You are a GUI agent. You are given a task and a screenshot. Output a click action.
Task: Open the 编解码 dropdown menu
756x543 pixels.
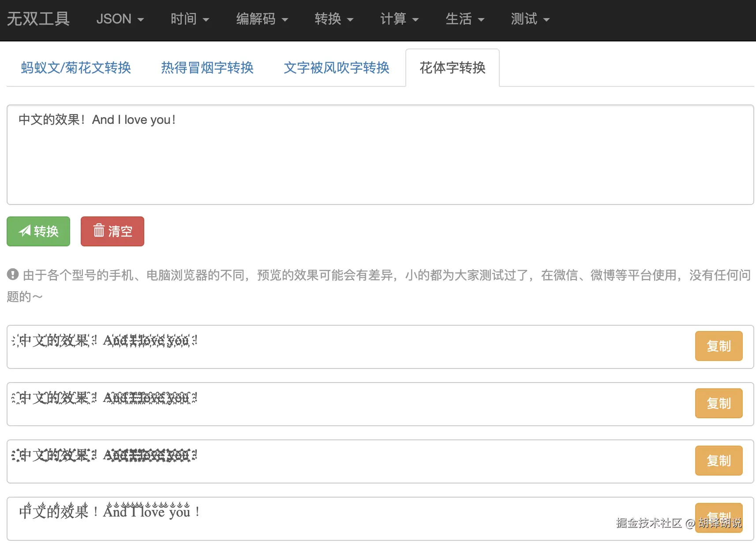262,19
